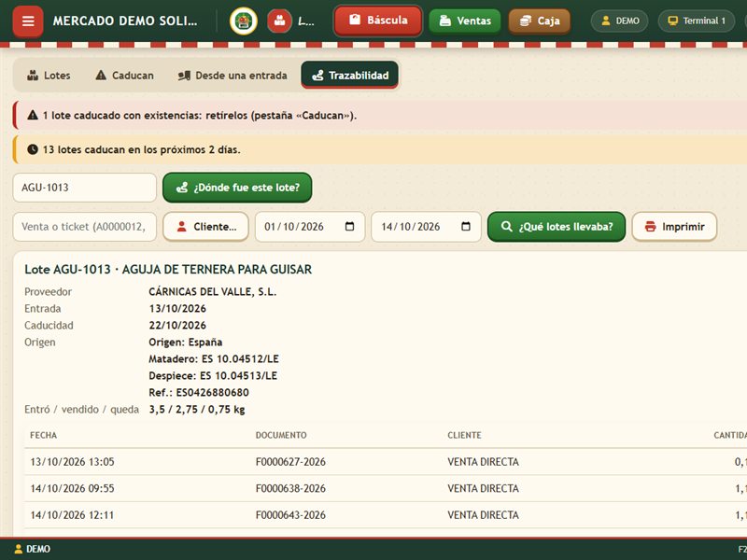Click the date 14/10/2026 09:55
The height and width of the screenshot is (560, 747).
pyautogui.click(x=73, y=488)
